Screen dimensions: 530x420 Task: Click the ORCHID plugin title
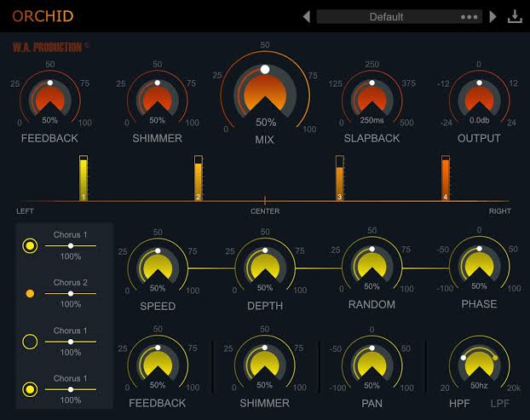41,16
